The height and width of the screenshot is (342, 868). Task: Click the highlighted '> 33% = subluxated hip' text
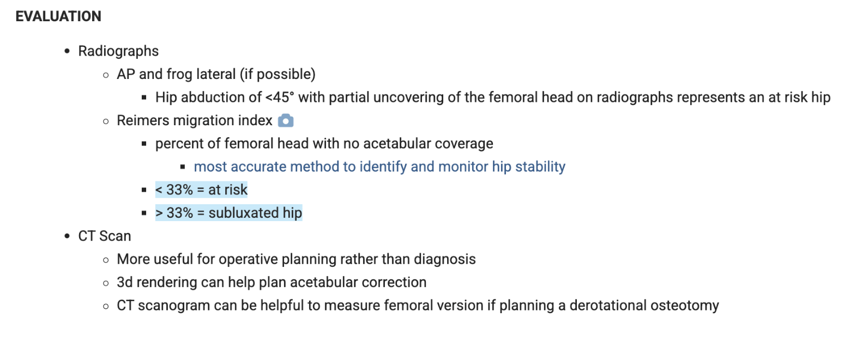(x=228, y=213)
